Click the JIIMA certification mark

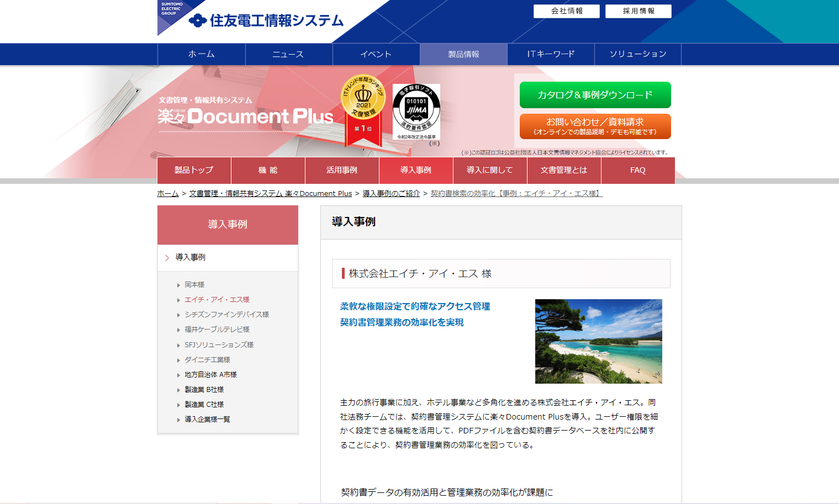(416, 111)
